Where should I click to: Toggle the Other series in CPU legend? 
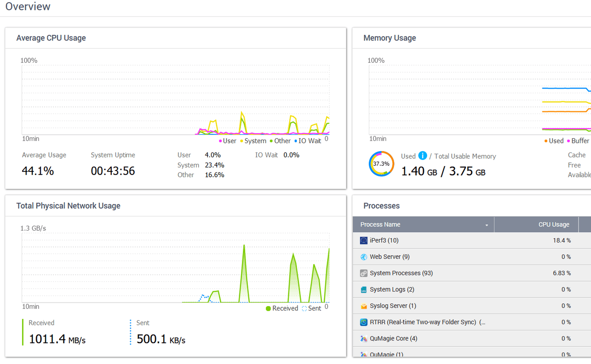[280, 141]
